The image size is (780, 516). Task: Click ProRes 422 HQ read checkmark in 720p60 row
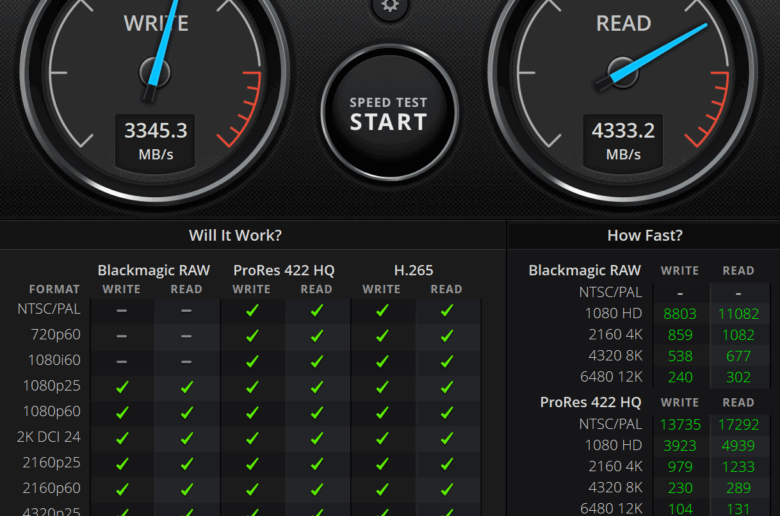coord(317,336)
